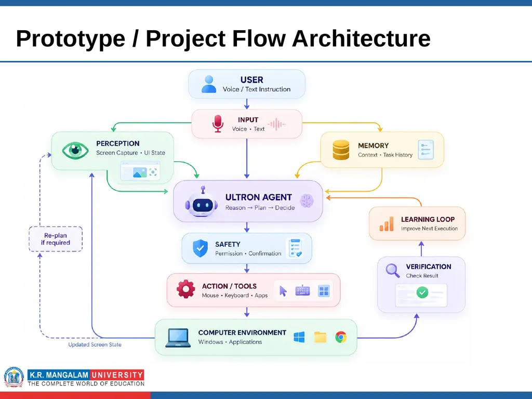532x399 pixels.
Task: Click the Ultron robot head icon
Action: click(x=202, y=202)
